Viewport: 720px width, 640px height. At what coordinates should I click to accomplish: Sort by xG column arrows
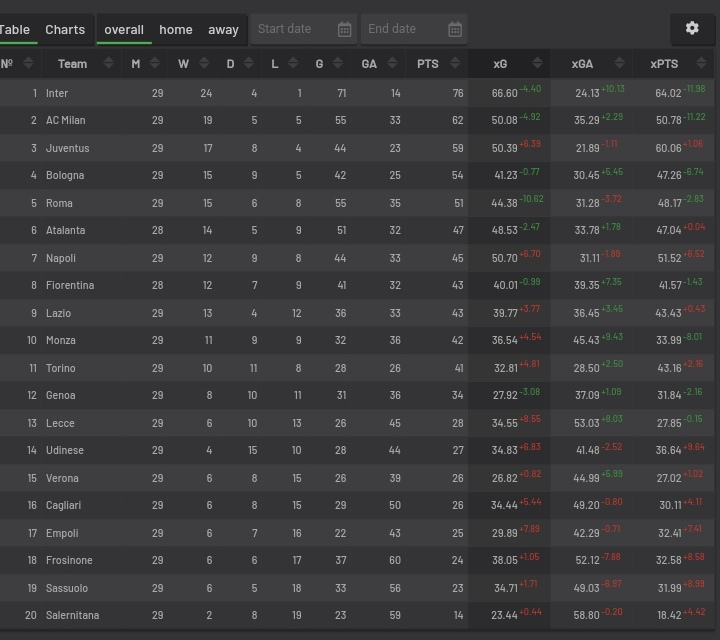[537, 63]
